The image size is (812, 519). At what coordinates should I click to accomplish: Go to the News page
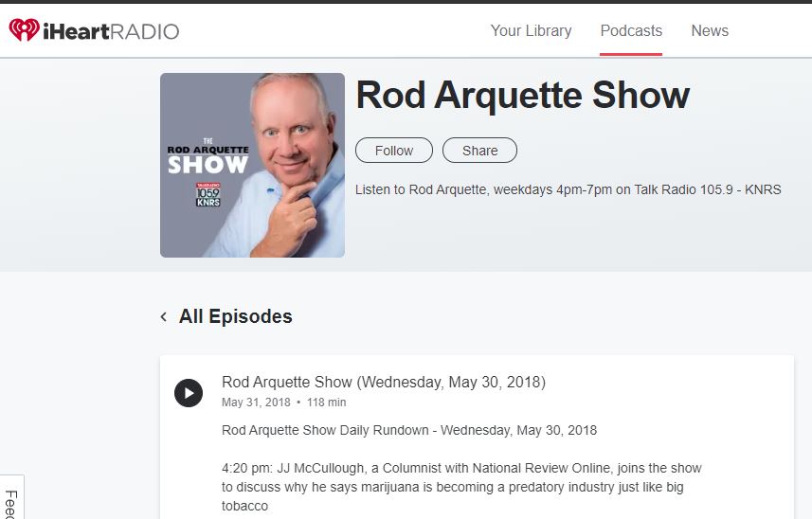coord(710,31)
